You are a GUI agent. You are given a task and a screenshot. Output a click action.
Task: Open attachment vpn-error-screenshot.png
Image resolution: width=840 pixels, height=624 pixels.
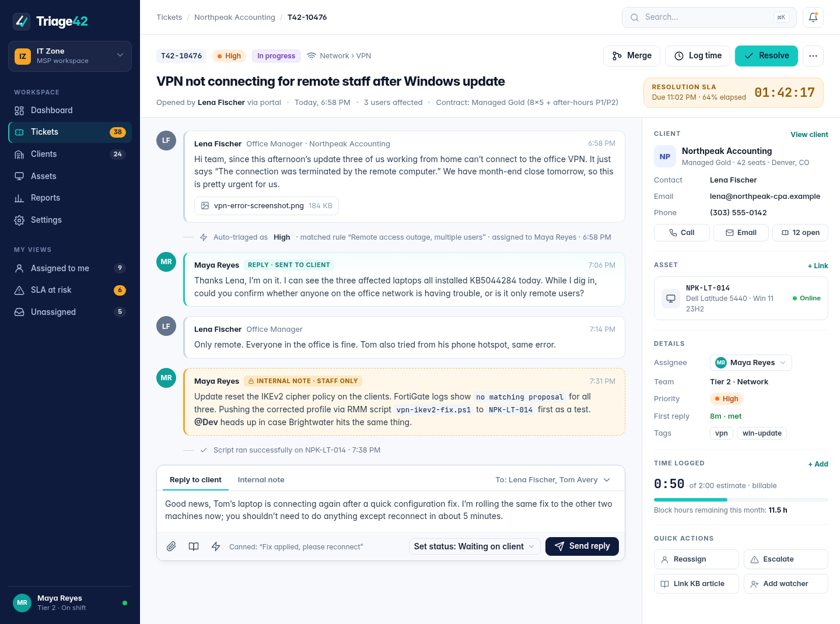tap(267, 206)
